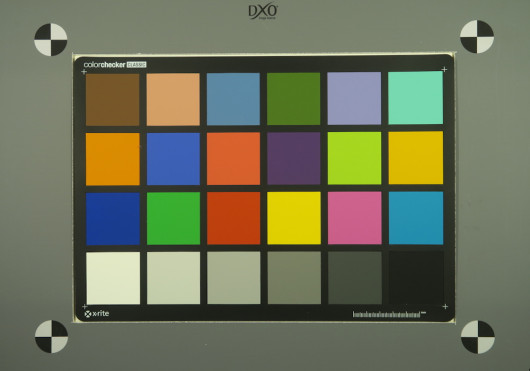Click the DXO logo at top

(x=263, y=12)
